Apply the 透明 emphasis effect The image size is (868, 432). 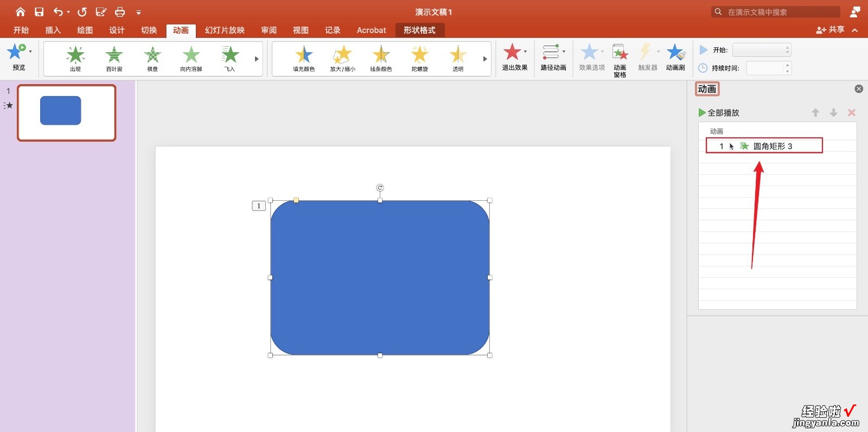pos(458,58)
